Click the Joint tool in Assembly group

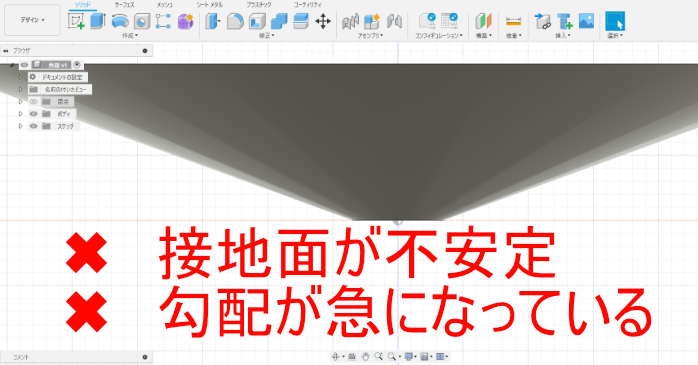click(x=350, y=21)
